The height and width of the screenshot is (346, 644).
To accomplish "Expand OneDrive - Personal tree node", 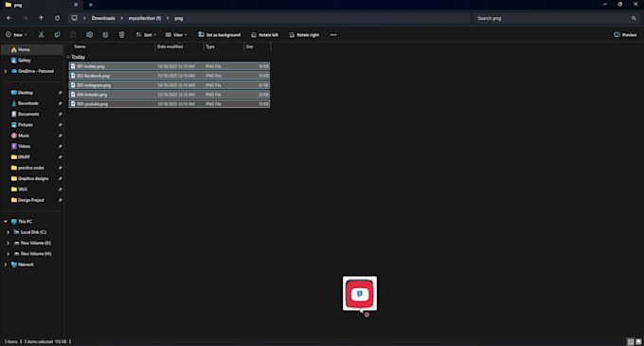I will pyautogui.click(x=6, y=71).
